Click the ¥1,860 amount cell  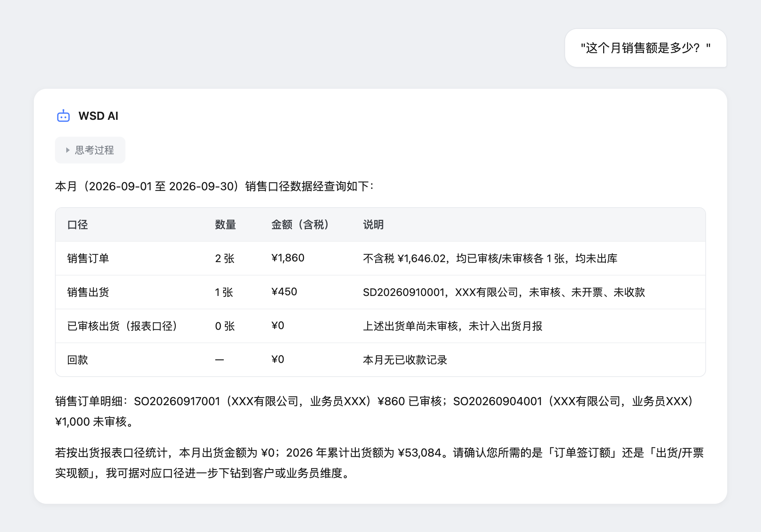(288, 258)
